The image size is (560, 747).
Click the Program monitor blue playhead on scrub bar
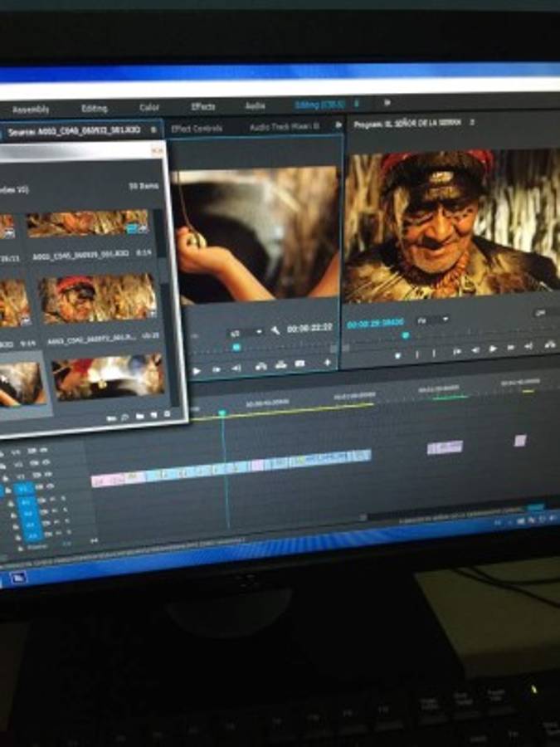405,335
